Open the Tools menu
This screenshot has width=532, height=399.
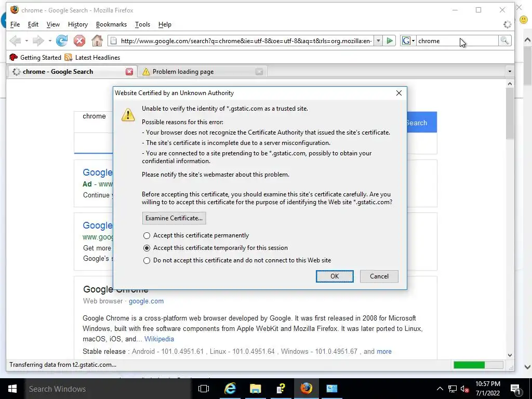pyautogui.click(x=142, y=24)
